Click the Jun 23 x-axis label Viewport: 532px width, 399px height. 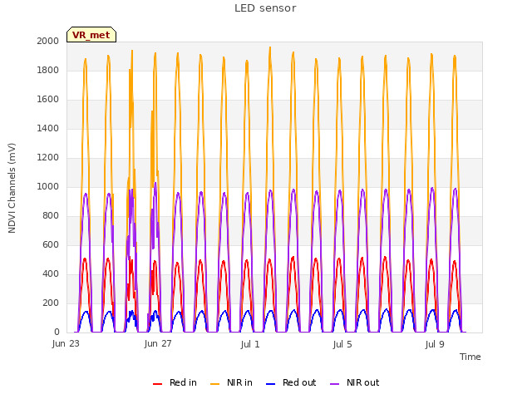point(66,343)
